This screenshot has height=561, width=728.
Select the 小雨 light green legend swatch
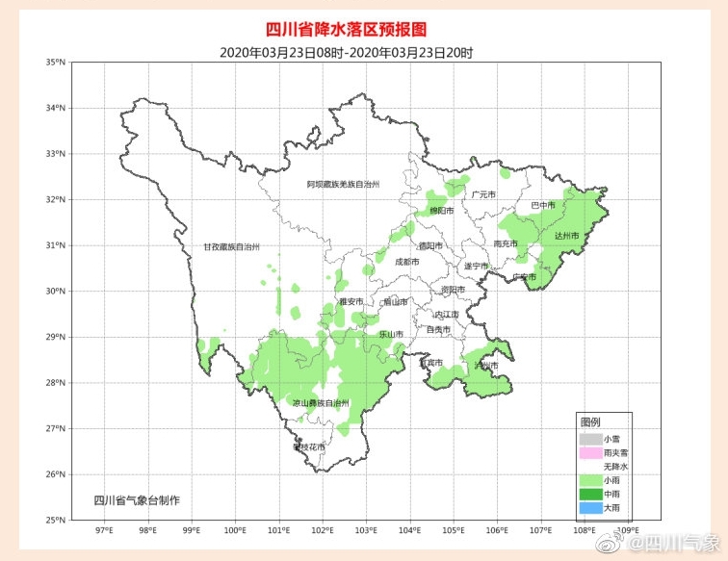[589, 479]
